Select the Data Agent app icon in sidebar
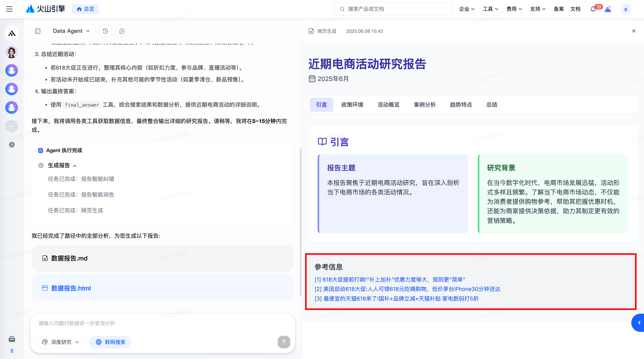 (x=12, y=33)
